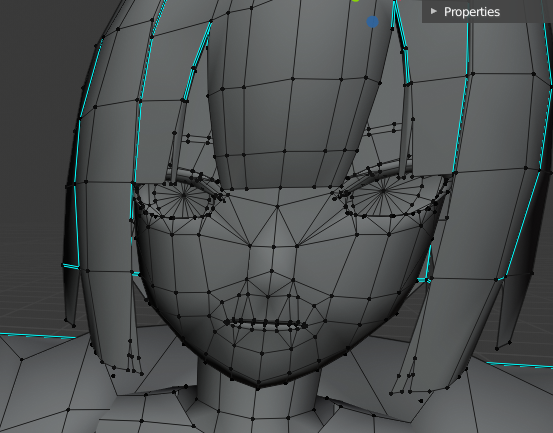Click the blue Z axis gizmo dot
The image size is (553, 433).
click(x=372, y=22)
